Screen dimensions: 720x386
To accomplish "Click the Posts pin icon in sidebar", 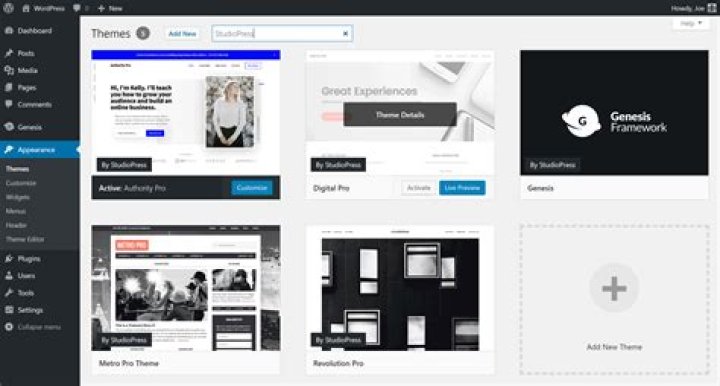I will tap(9, 53).
